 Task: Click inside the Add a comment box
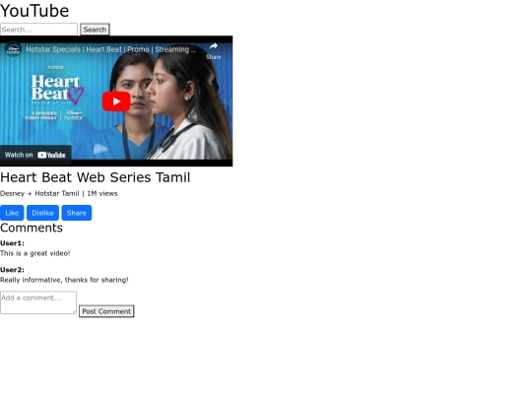point(38,302)
